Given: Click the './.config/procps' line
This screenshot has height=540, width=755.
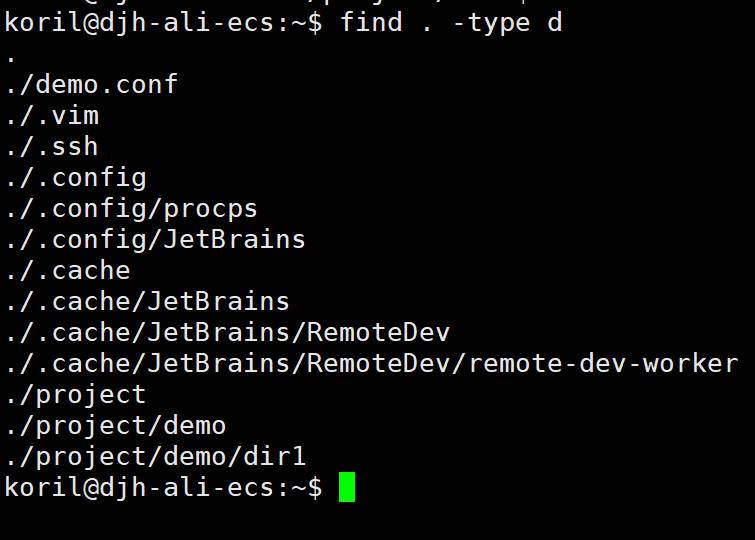Looking at the screenshot, I should 131,208.
